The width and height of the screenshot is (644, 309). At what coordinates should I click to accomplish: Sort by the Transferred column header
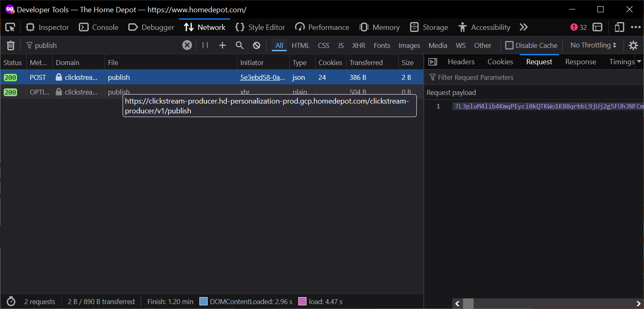372,63
